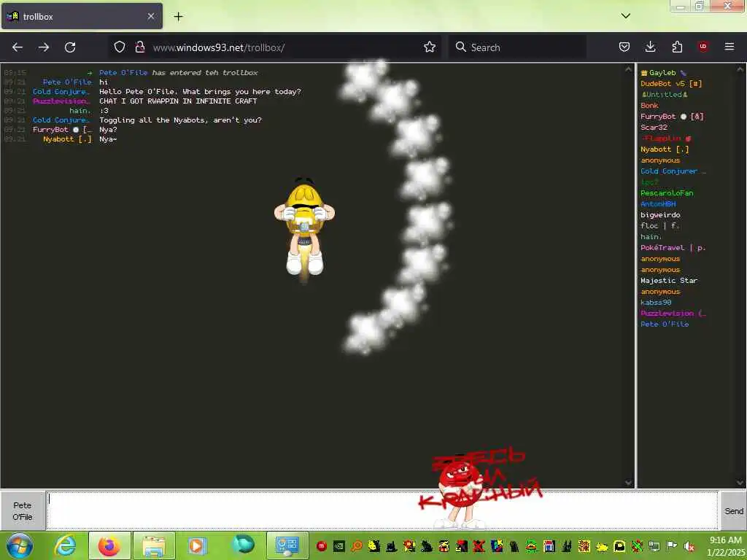The height and width of the screenshot is (560, 747).
Task: Select DudeBot v5 in the user list
Action: click(671, 84)
